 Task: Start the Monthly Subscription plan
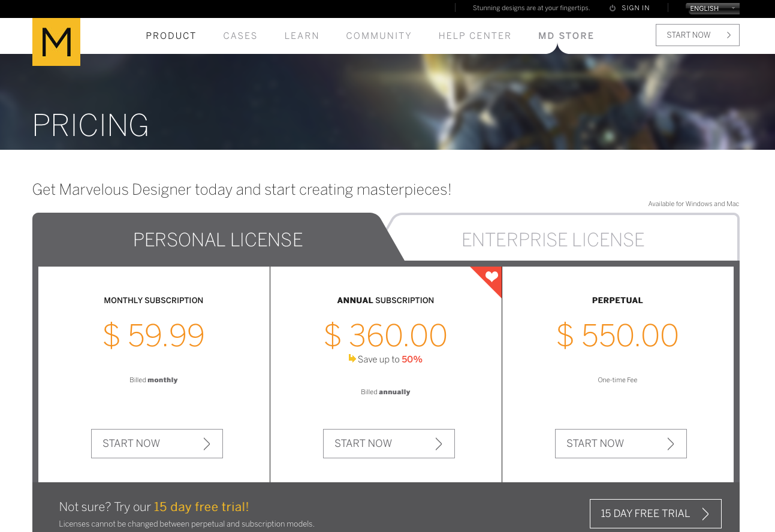(157, 444)
